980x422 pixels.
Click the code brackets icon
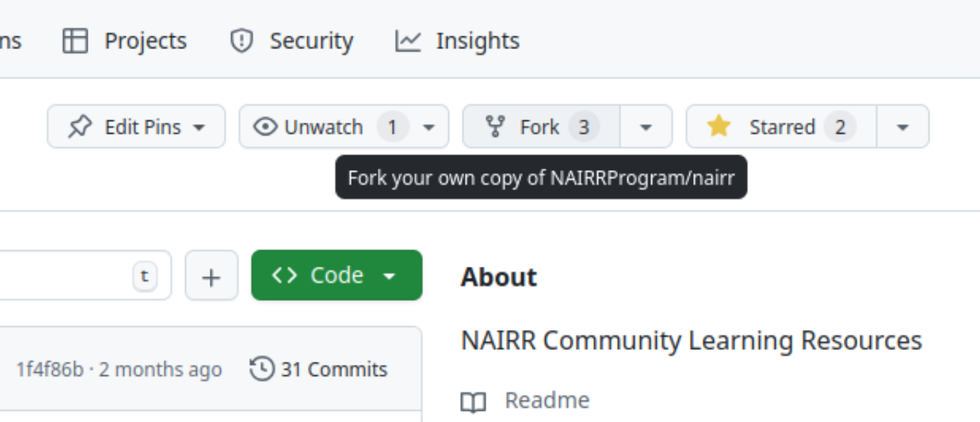coord(285,276)
